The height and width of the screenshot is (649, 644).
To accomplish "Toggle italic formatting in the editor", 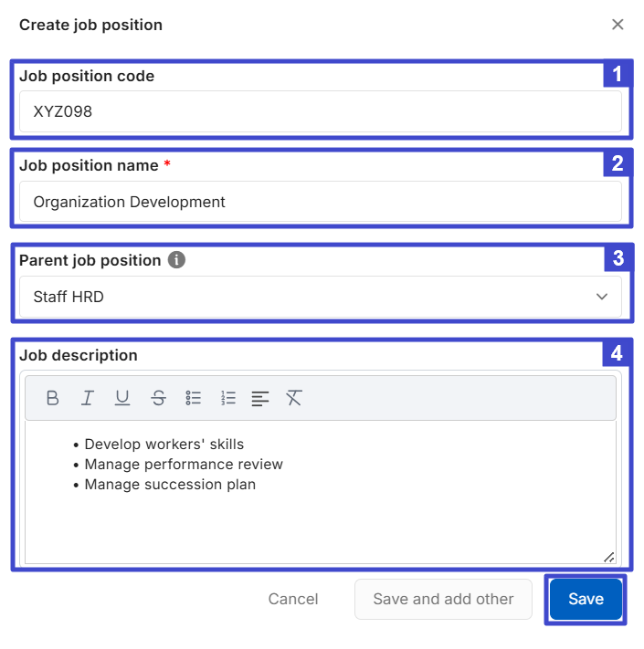I will 88,398.
